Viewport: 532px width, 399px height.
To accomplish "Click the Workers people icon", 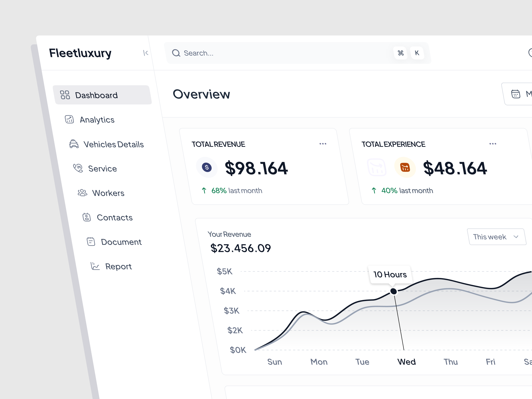I will 82,193.
